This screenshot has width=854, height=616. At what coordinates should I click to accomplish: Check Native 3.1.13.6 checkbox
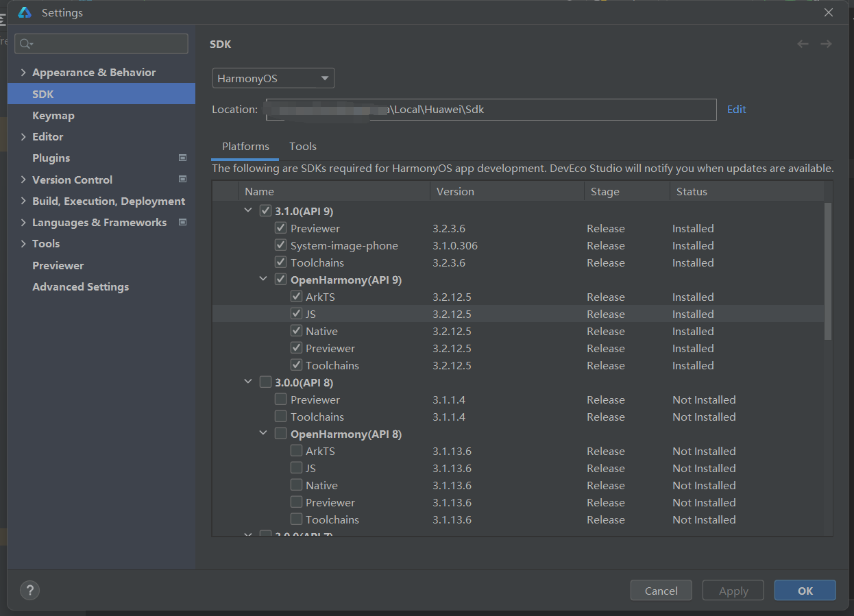(296, 485)
